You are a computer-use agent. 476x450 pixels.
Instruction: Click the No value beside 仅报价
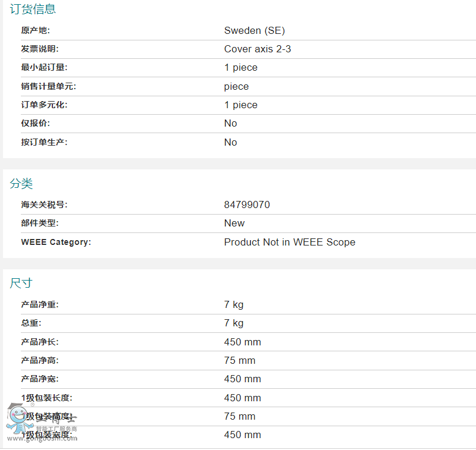230,123
